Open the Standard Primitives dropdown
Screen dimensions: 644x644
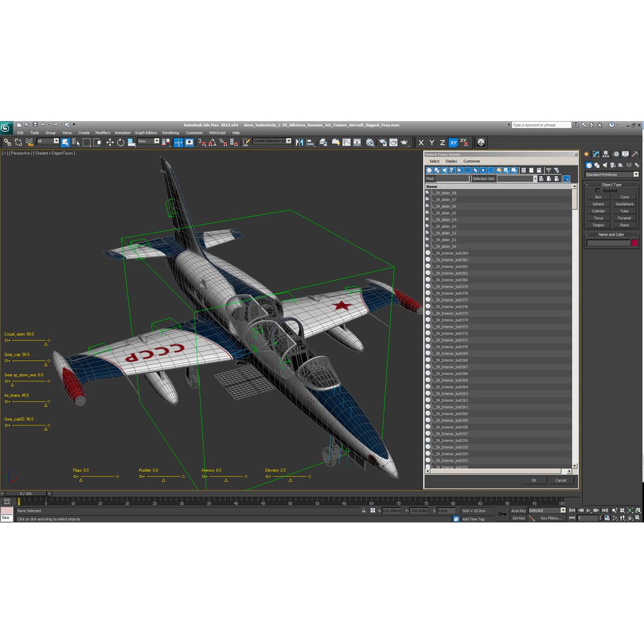click(x=612, y=175)
